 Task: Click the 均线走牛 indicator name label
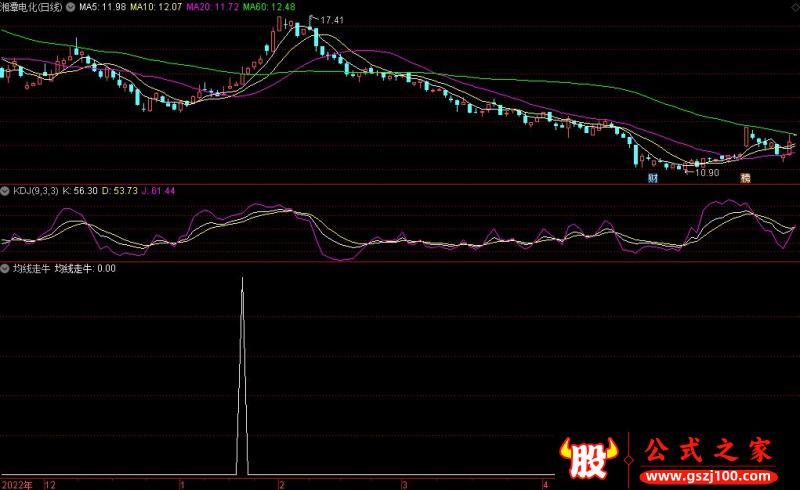(x=30, y=268)
